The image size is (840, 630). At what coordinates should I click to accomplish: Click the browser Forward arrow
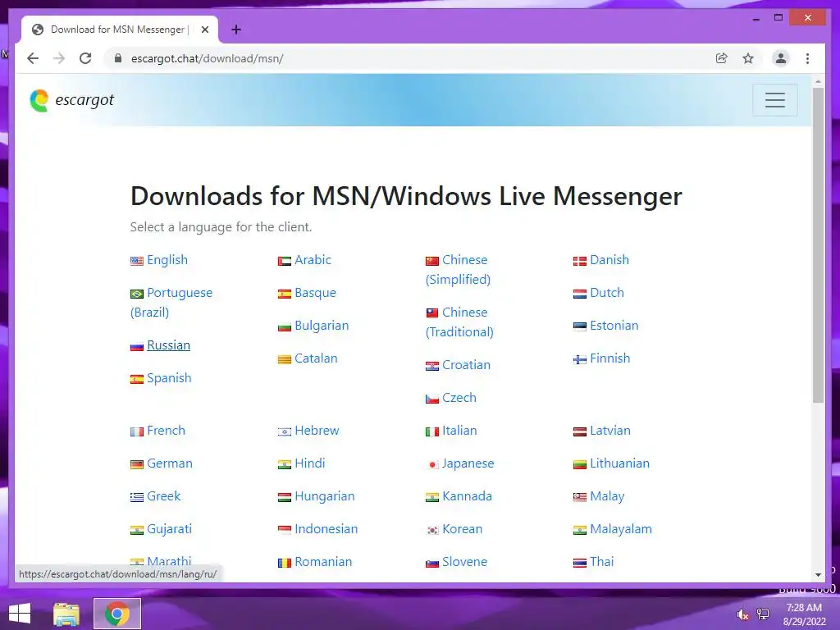coord(59,58)
